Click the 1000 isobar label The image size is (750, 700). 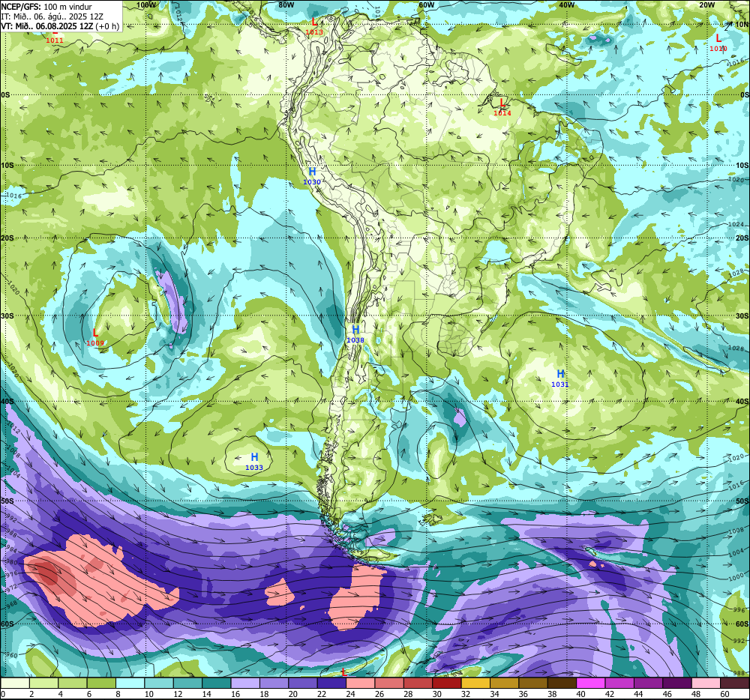point(736,578)
